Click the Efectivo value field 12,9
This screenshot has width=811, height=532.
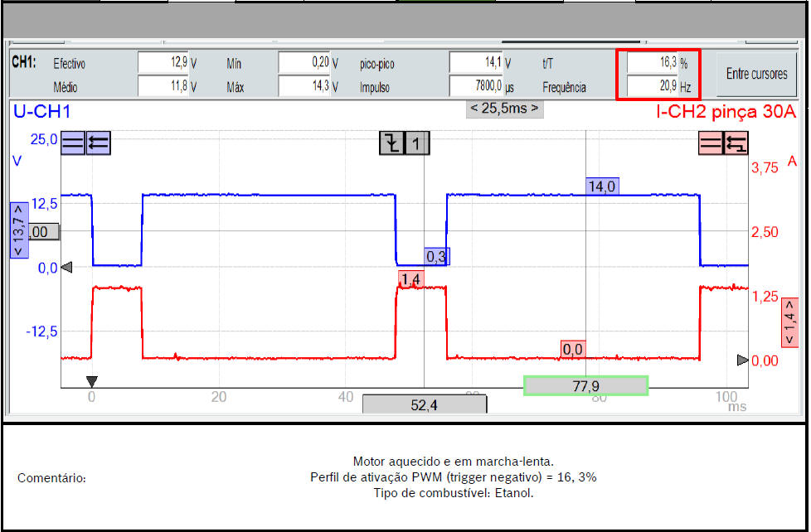coord(163,63)
